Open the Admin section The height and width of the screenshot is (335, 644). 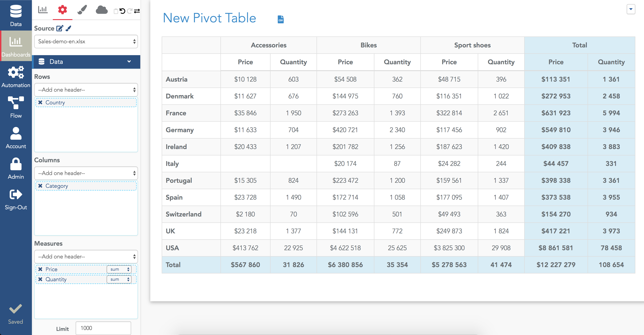click(x=16, y=168)
